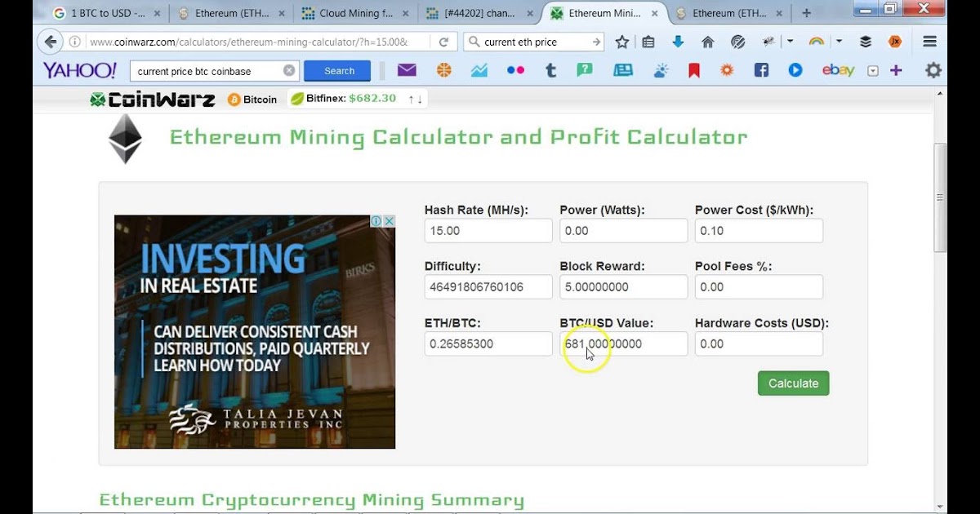Click the round striped extension icon
This screenshot has height=514, width=980.
(x=738, y=42)
